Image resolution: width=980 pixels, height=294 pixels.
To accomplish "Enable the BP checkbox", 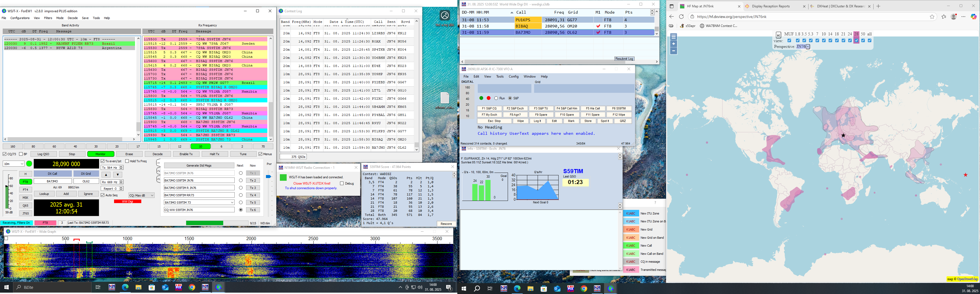I will coord(20,154).
